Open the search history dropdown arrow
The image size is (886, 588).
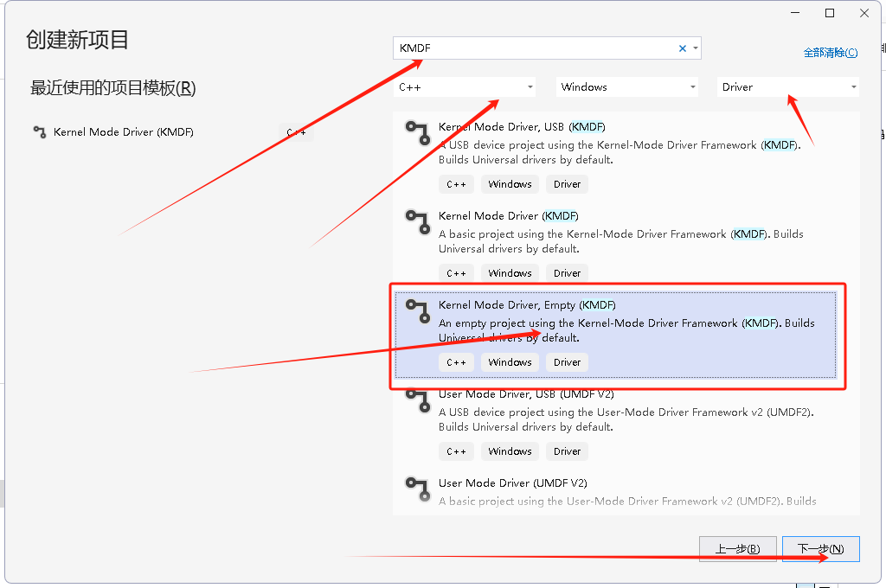pos(696,48)
